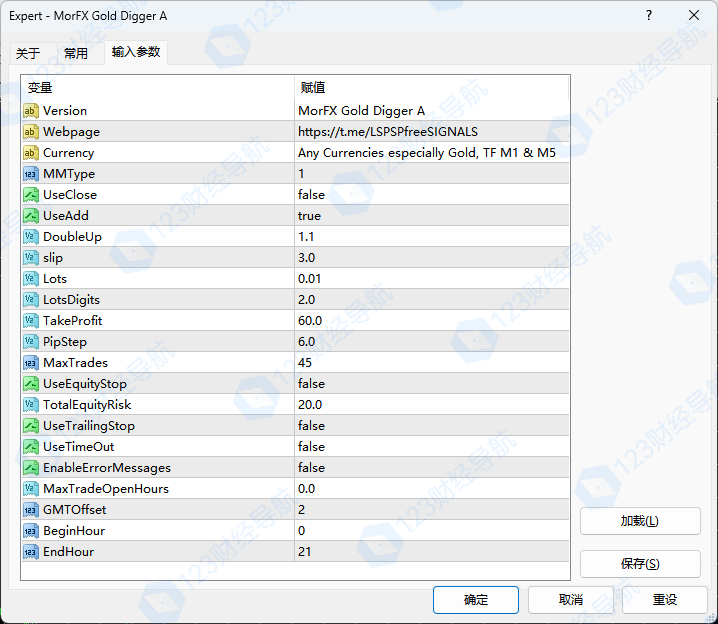Image resolution: width=718 pixels, height=624 pixels.
Task: Click the integer icon beside MaxTrades
Action: click(31, 363)
